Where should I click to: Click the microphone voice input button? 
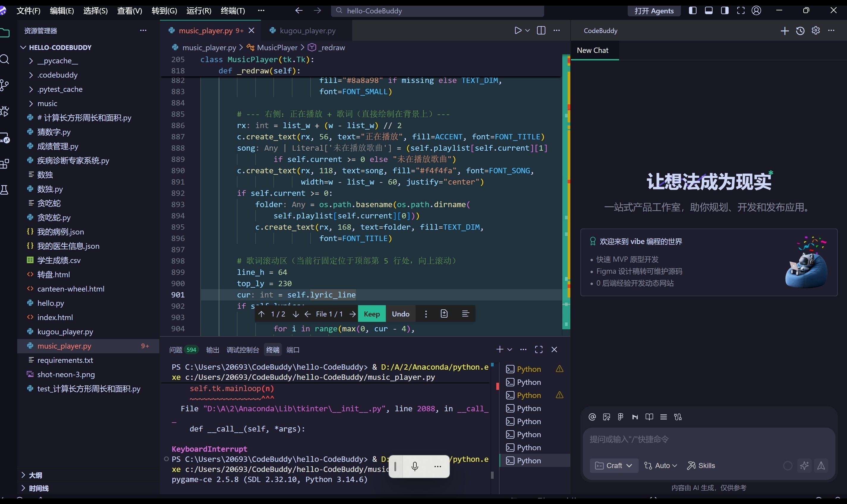pos(415,466)
